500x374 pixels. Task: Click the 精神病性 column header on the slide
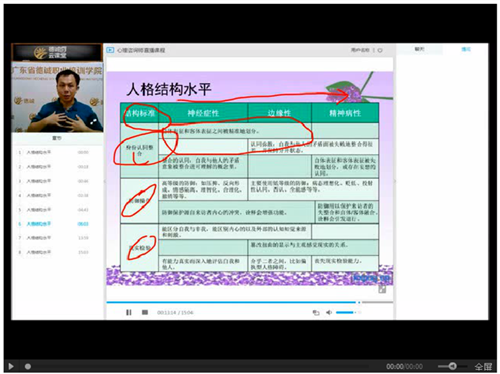pyautogui.click(x=345, y=113)
